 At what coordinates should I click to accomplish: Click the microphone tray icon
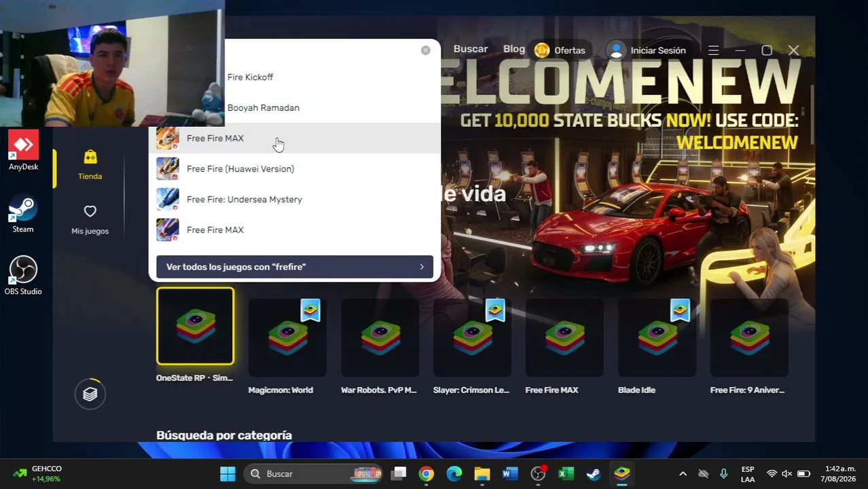724,473
